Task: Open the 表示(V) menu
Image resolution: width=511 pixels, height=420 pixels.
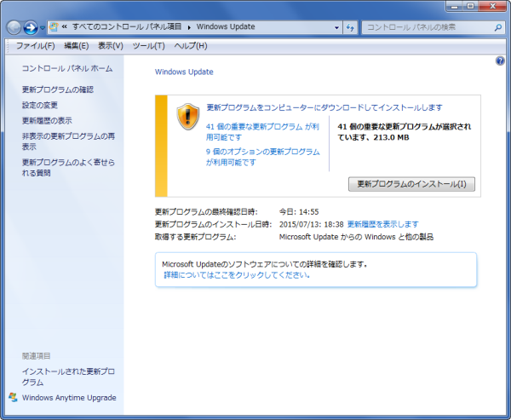Action: 111,46
